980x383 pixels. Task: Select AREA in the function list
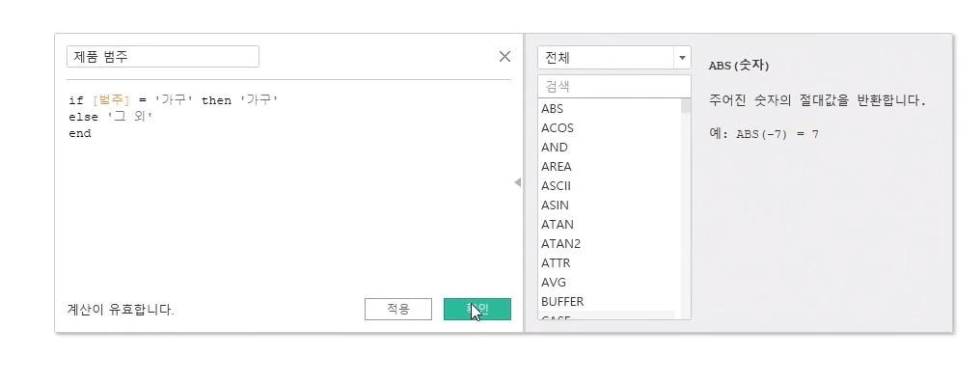610,167
